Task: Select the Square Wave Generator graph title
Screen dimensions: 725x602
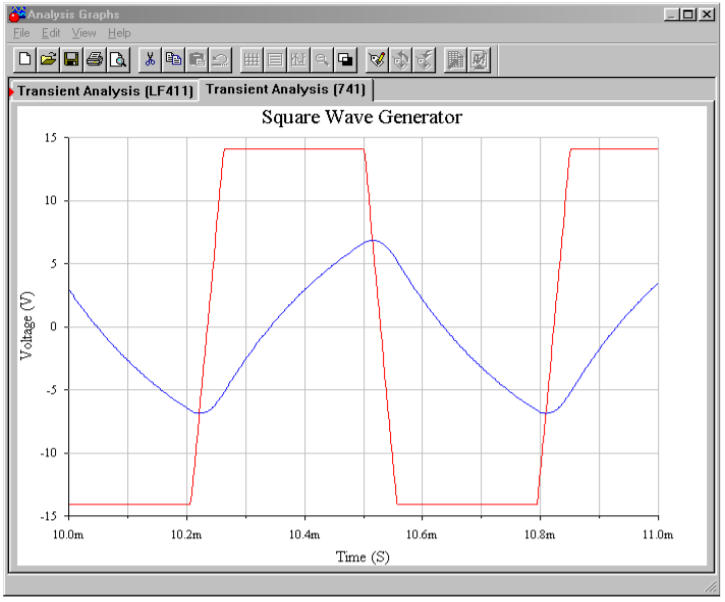Action: coord(362,117)
